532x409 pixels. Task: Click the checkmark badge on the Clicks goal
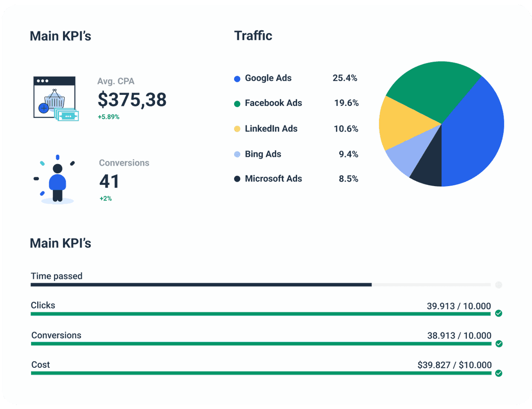499,313
